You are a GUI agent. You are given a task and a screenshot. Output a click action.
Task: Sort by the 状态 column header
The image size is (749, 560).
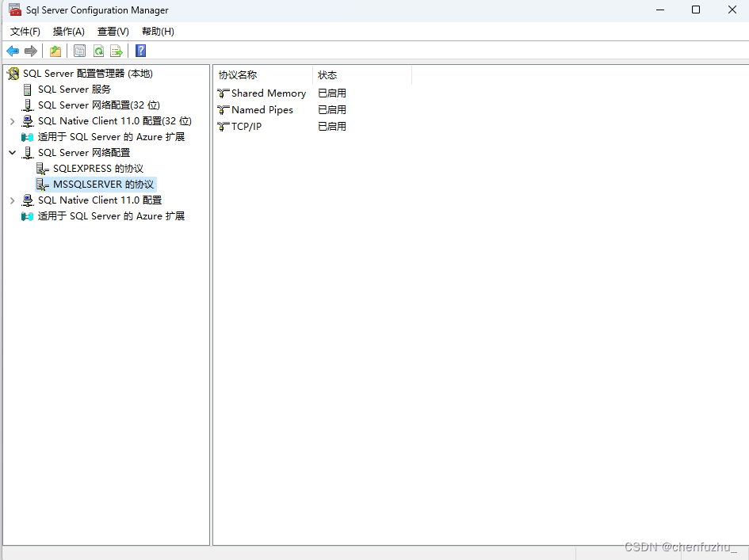(x=362, y=75)
